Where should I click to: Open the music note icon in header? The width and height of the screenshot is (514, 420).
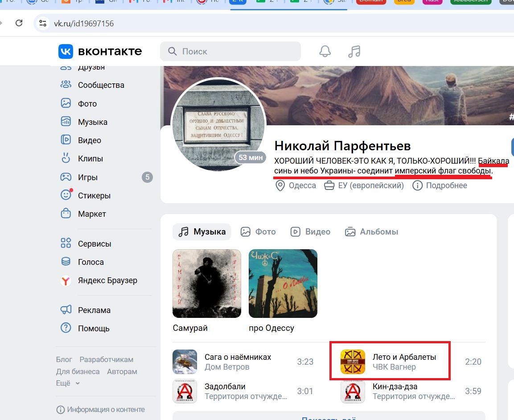point(354,51)
